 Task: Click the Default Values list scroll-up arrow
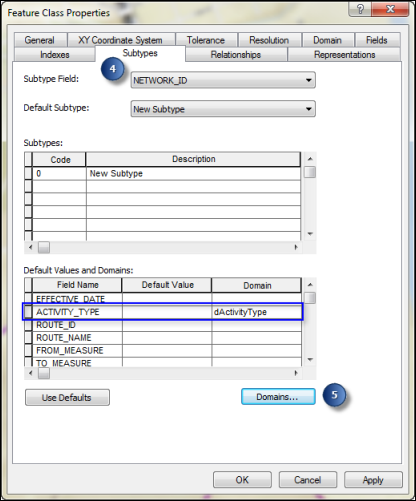coord(310,284)
